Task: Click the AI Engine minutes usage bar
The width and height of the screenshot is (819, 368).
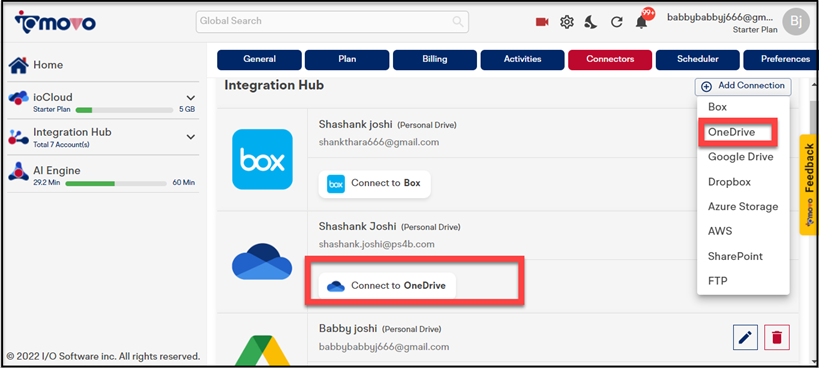Action: coord(115,183)
